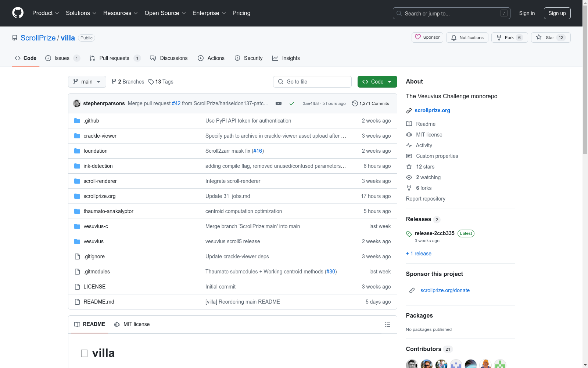This screenshot has height=368, width=588.
Task: Click the Sign in link
Action: [x=527, y=13]
